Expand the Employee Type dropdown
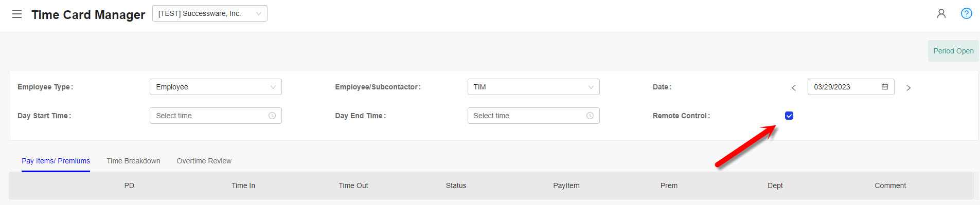Viewport: 980px width, 205px height. (216, 87)
